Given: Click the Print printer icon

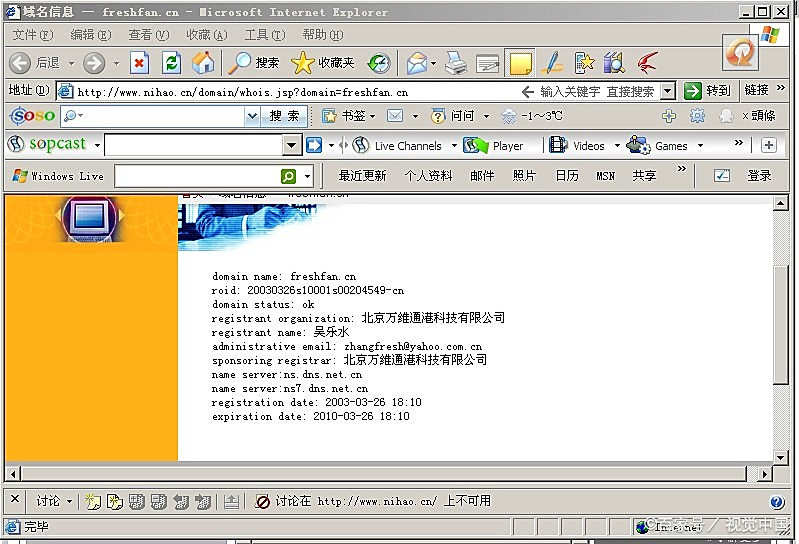Looking at the screenshot, I should coord(456,64).
